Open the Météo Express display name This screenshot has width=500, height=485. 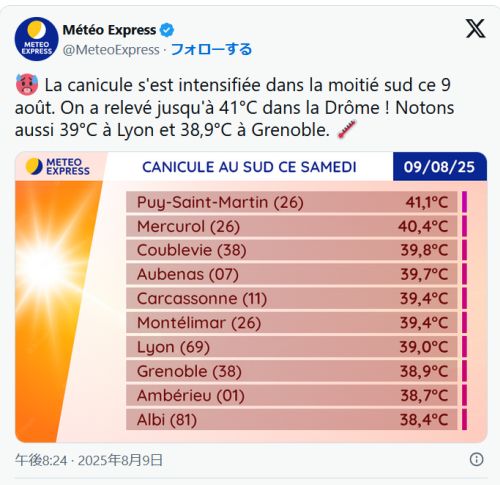(x=109, y=30)
